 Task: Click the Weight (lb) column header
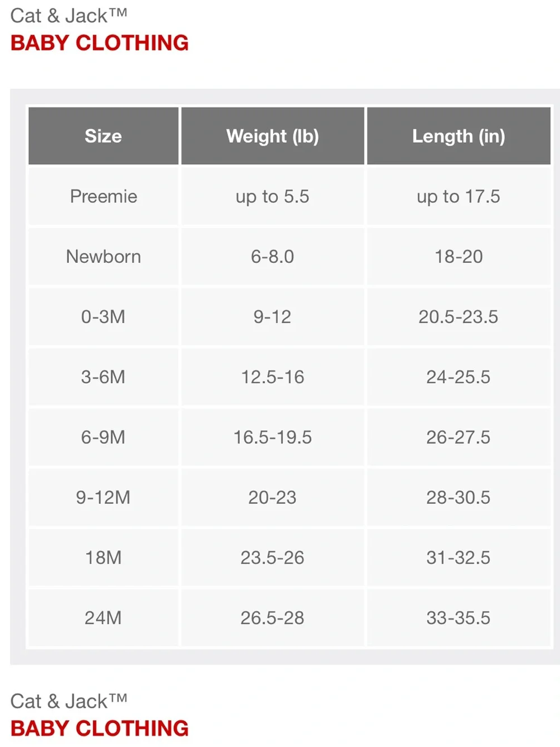273,136
